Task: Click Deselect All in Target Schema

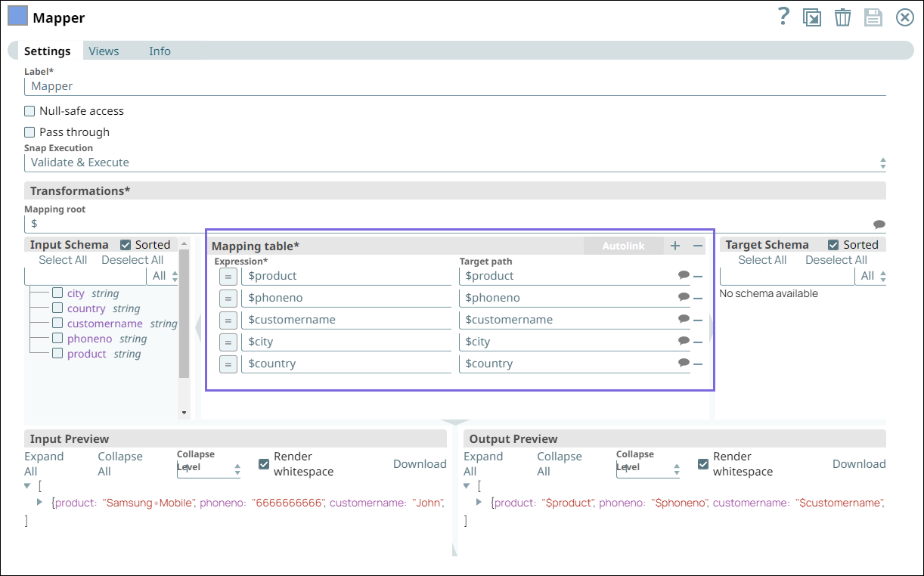Action: point(836,260)
